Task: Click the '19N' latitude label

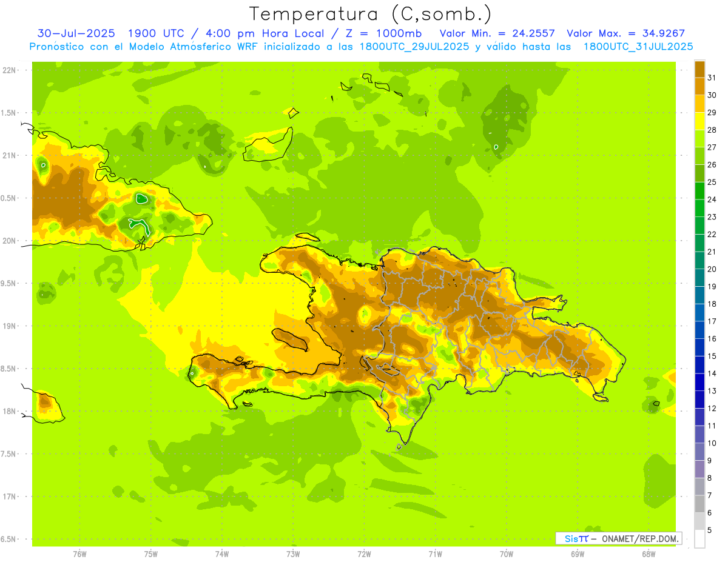Action: [x=10, y=326]
